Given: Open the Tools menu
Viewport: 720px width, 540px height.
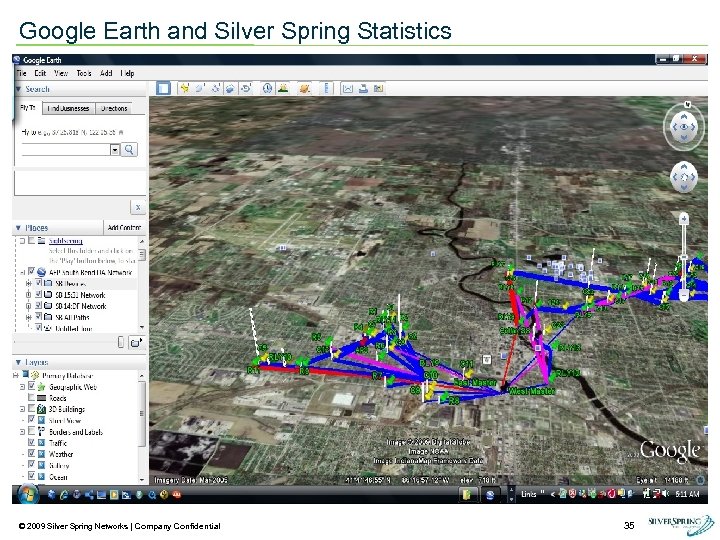Looking at the screenshot, I should [84, 73].
